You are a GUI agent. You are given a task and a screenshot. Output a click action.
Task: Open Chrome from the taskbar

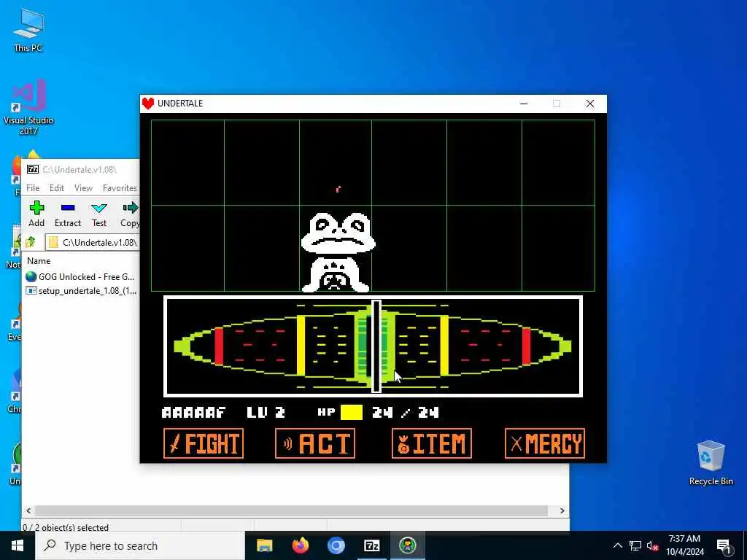tap(336, 545)
